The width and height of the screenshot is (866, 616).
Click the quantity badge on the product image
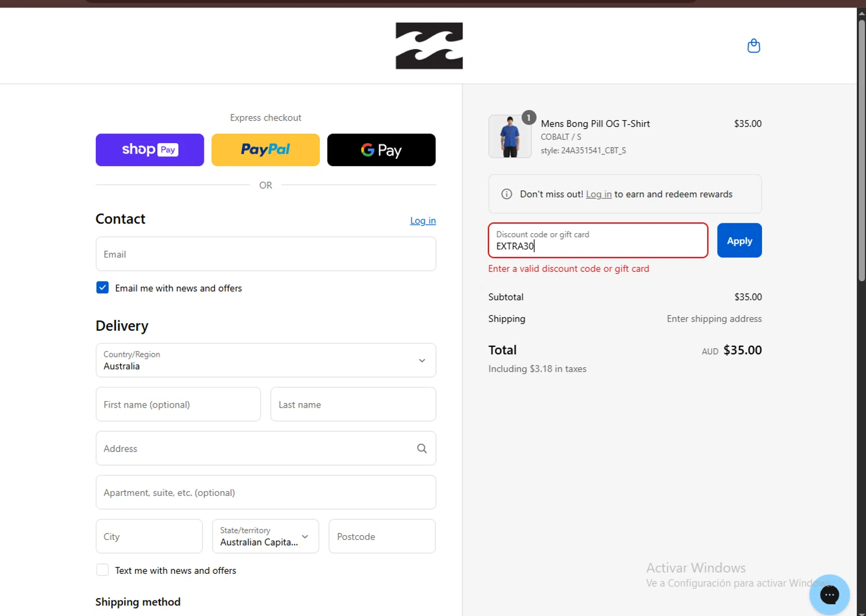[x=529, y=118]
